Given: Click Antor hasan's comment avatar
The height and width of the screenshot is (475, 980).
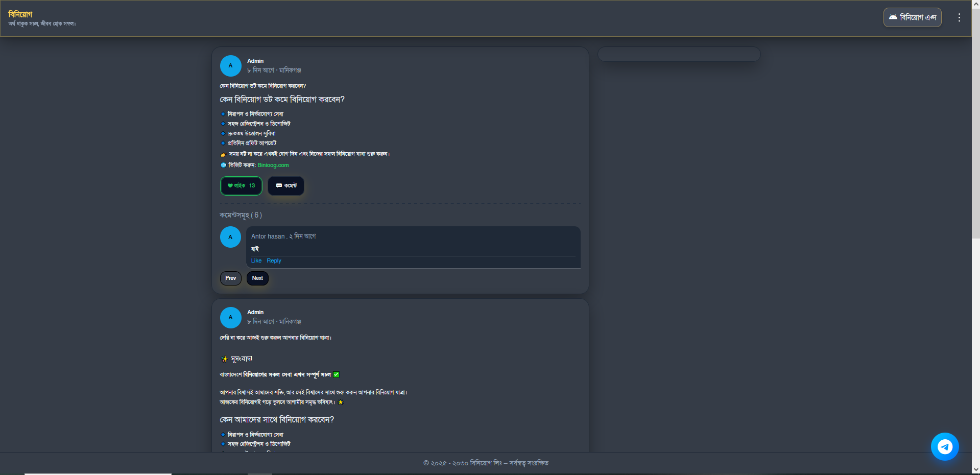Looking at the screenshot, I should (x=230, y=237).
